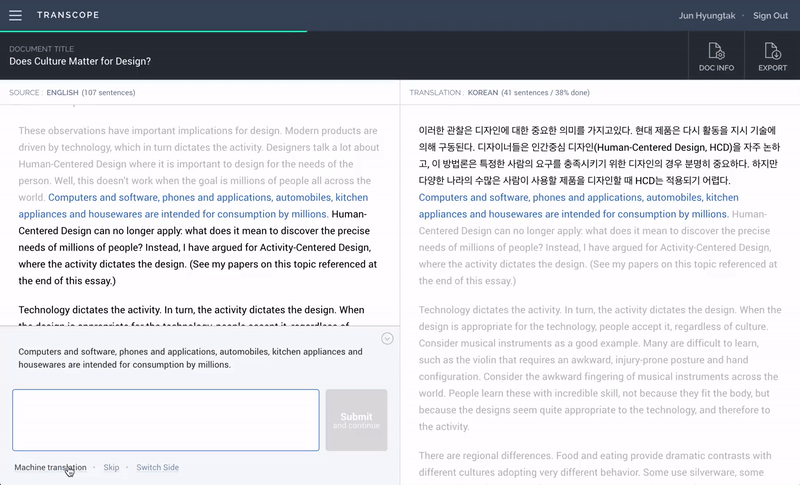Image resolution: width=800 pixels, height=485 pixels.
Task: Sign out of the account
Action: (770, 15)
